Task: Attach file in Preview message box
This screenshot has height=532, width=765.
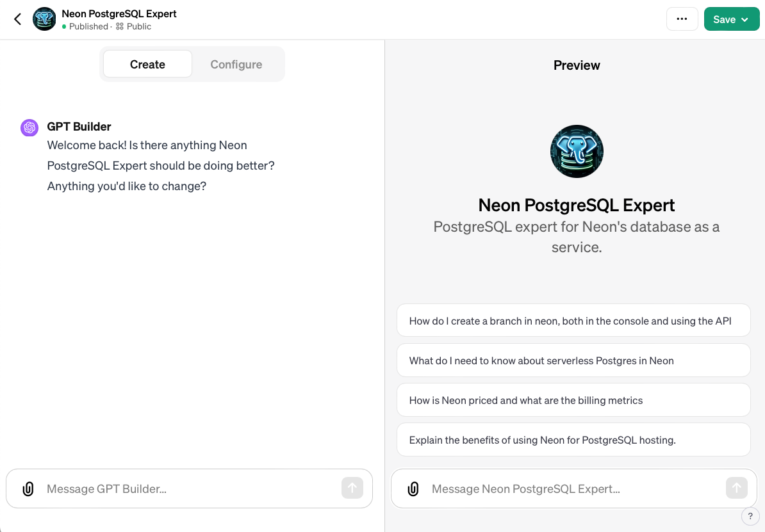Action: pos(413,488)
